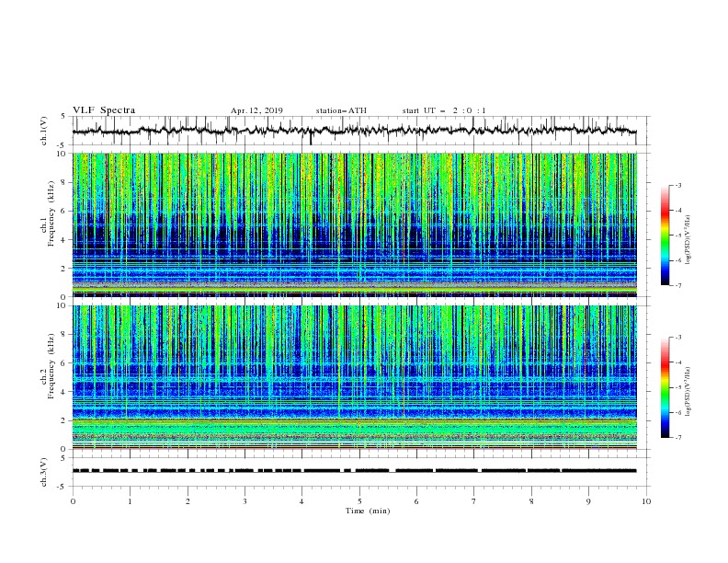Image resolution: width=728 pixels, height=563 pixels.
Task: Select the date text 'Apr. 12, 2019'
Action: tap(256, 110)
